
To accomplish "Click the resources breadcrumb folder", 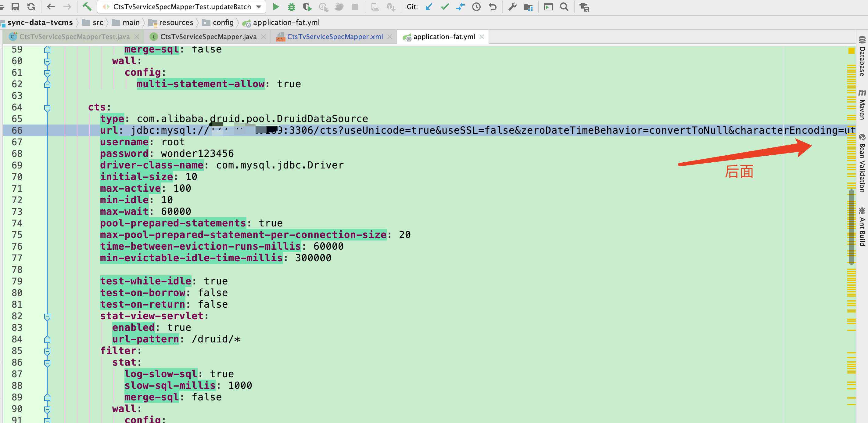I will coord(176,23).
